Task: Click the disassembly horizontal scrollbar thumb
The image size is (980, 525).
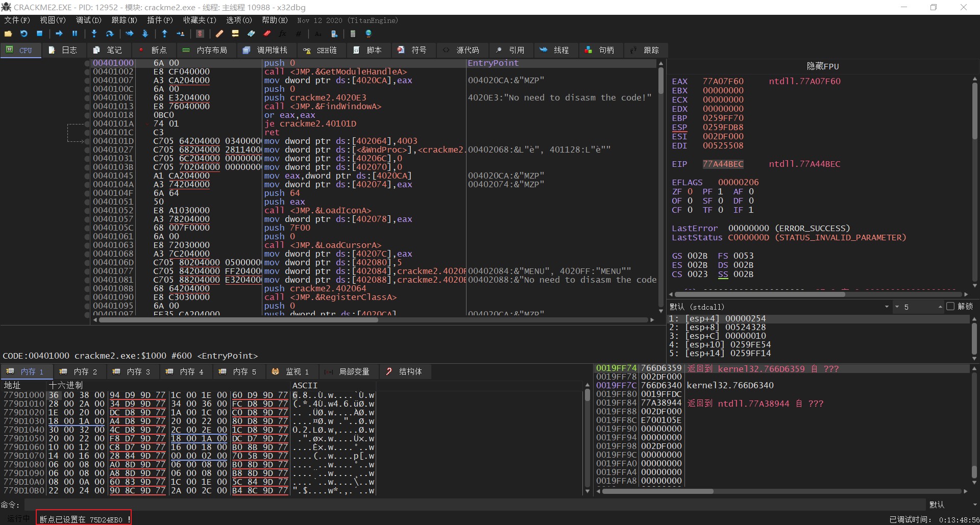Action: click(x=238, y=320)
